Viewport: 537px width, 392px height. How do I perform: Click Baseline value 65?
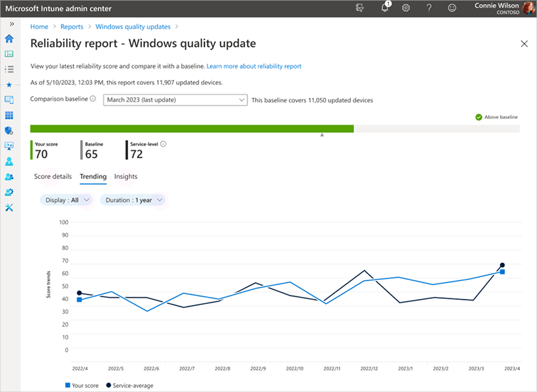tap(91, 155)
